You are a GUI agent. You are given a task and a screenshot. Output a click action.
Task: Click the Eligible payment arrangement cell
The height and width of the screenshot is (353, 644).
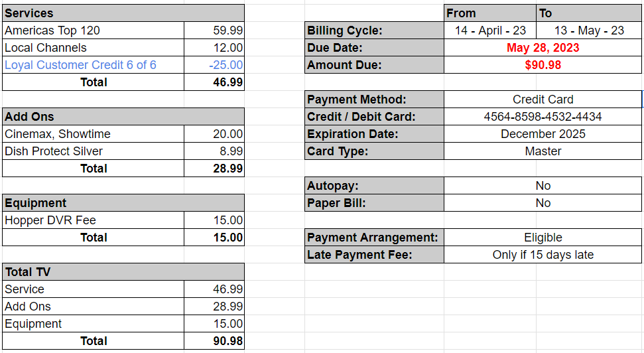pos(543,238)
